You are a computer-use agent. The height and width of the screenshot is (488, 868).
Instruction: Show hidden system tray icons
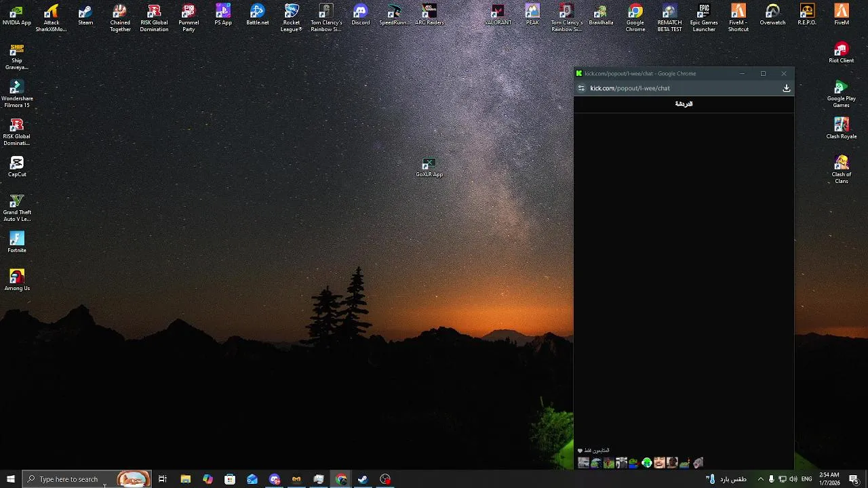click(x=760, y=479)
